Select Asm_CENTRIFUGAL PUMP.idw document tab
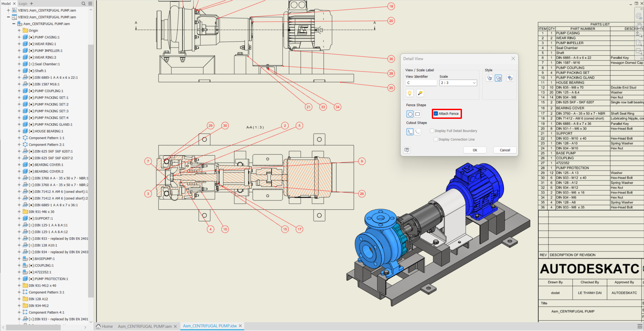644x331 pixels. [210, 326]
